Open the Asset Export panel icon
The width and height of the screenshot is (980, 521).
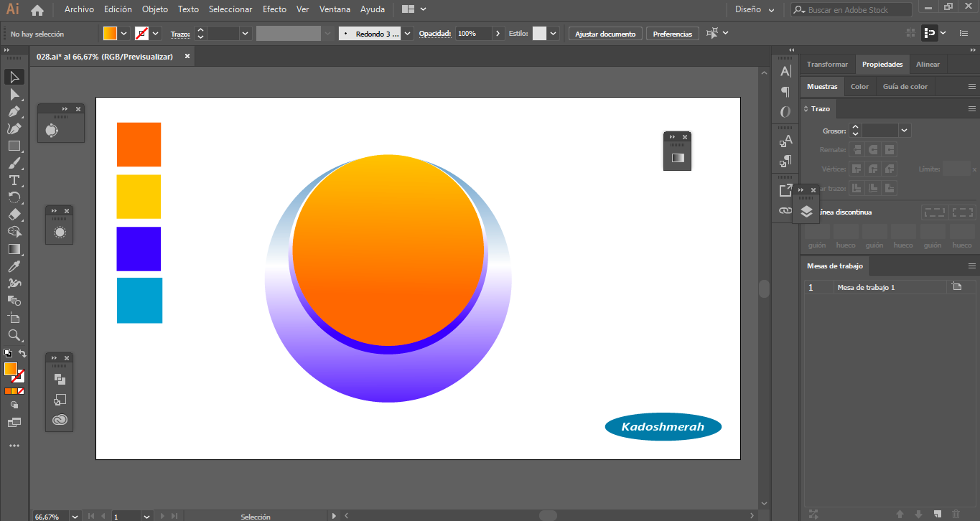coord(786,190)
